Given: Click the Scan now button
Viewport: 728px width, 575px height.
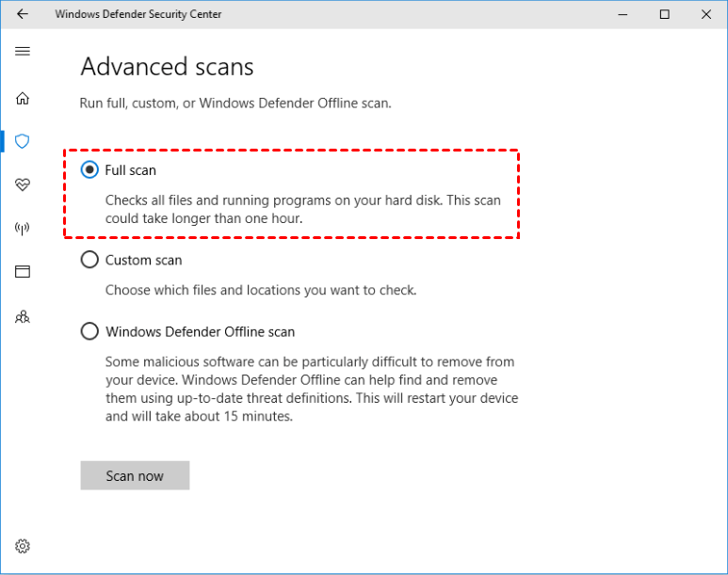Looking at the screenshot, I should [x=135, y=476].
